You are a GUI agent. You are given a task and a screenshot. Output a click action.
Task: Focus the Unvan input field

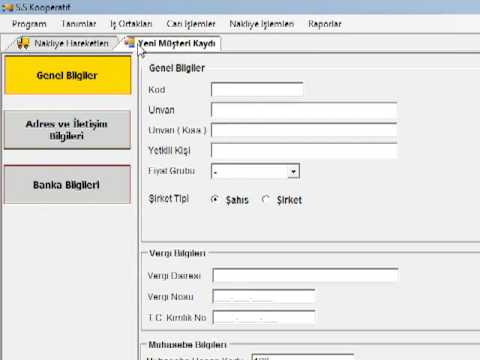tap(304, 110)
